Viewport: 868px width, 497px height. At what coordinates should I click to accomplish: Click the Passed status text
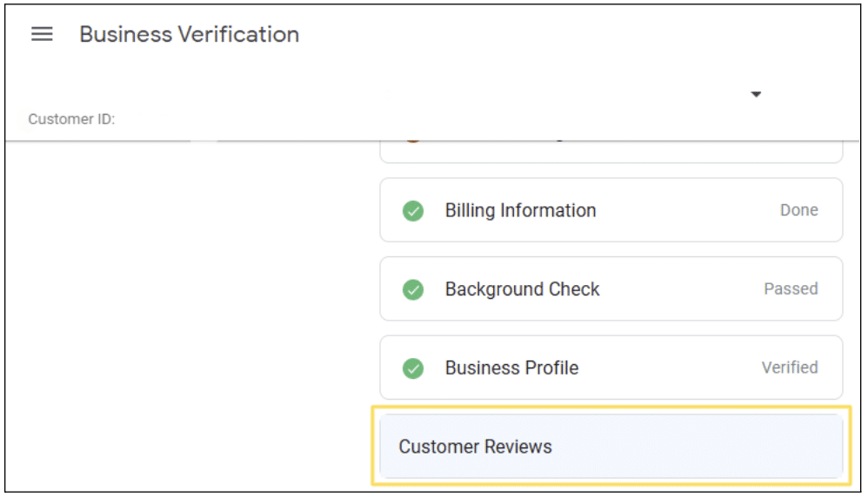(791, 288)
